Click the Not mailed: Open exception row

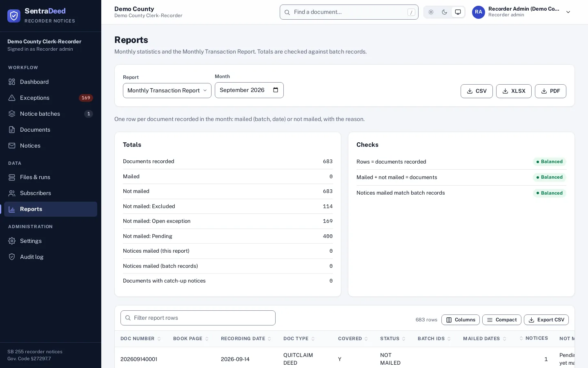pyautogui.click(x=228, y=221)
